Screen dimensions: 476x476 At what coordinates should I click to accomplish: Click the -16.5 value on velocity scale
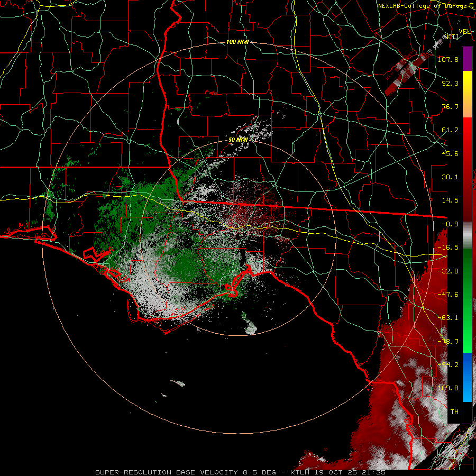click(448, 248)
